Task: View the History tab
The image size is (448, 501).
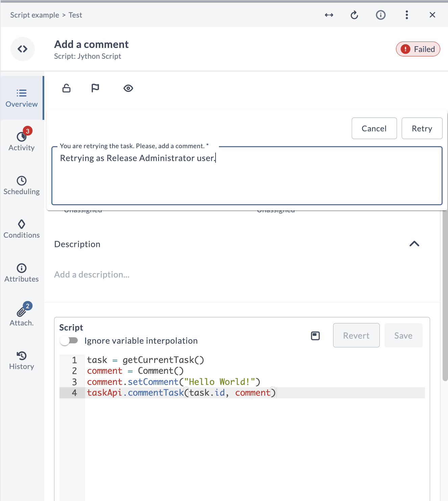Action: [x=22, y=360]
